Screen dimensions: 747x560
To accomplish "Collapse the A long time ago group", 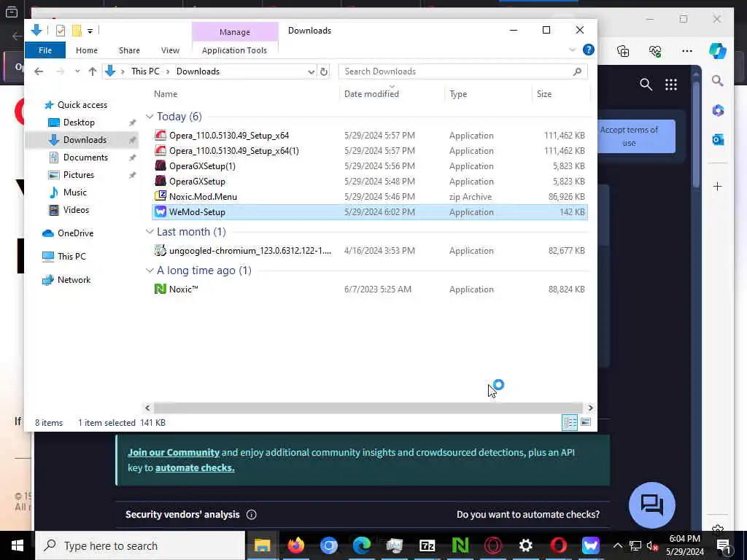I will pos(149,271).
